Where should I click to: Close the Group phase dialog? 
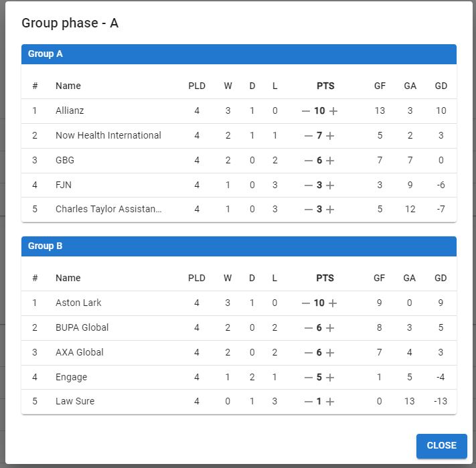click(x=441, y=445)
